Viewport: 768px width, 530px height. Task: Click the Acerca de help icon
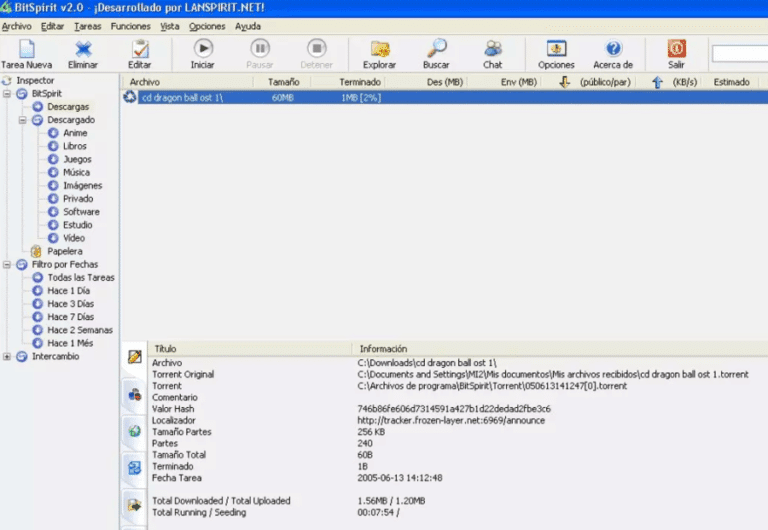613,48
